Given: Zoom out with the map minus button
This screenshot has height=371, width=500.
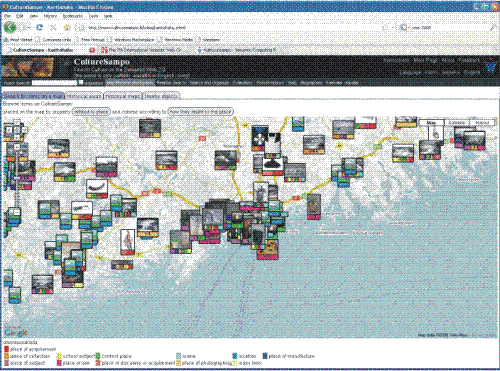Looking at the screenshot, I should click(16, 212).
